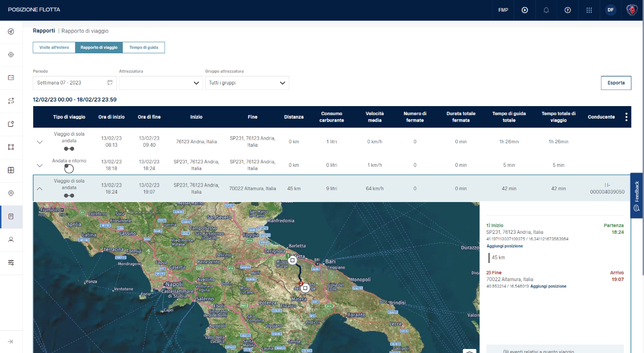Open the sliders settings icon in sidebar

tap(11, 263)
